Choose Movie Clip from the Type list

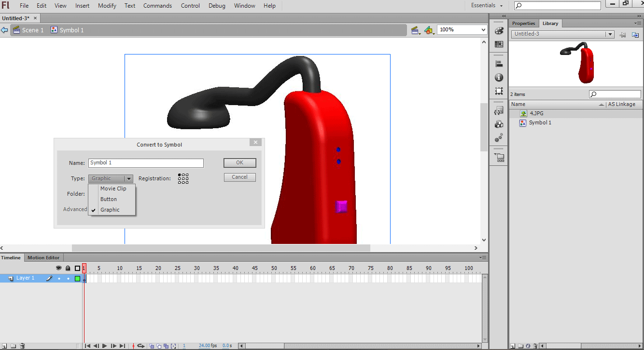click(x=113, y=188)
